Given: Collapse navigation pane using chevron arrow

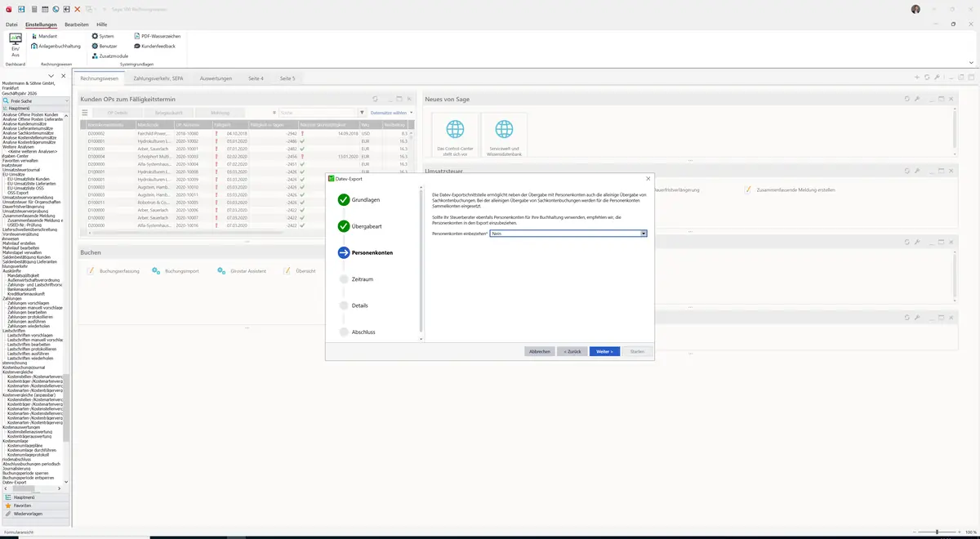Looking at the screenshot, I should coord(51,76).
